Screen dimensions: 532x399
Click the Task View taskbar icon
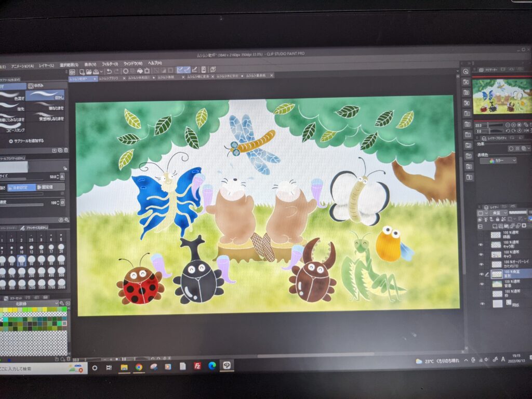109,367
